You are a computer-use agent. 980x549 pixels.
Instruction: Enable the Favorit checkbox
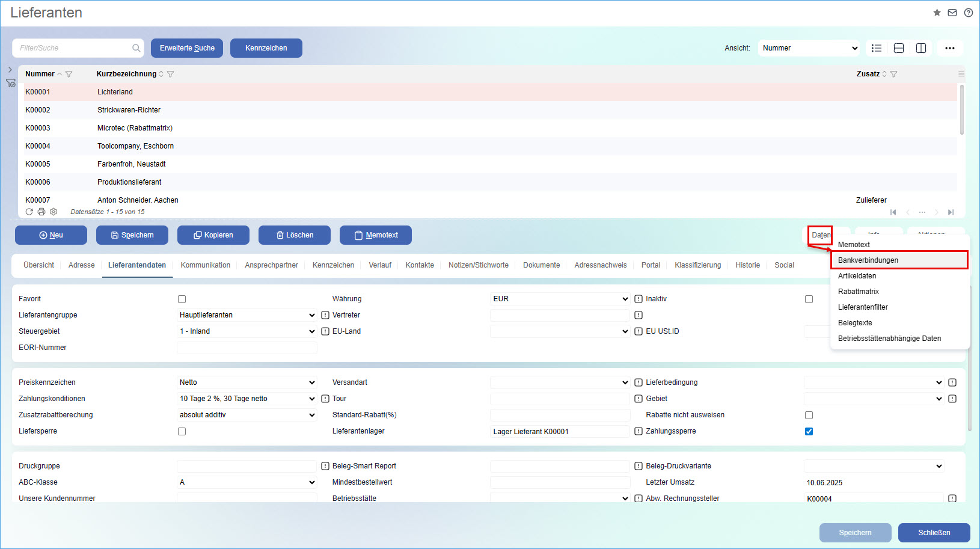pyautogui.click(x=182, y=299)
